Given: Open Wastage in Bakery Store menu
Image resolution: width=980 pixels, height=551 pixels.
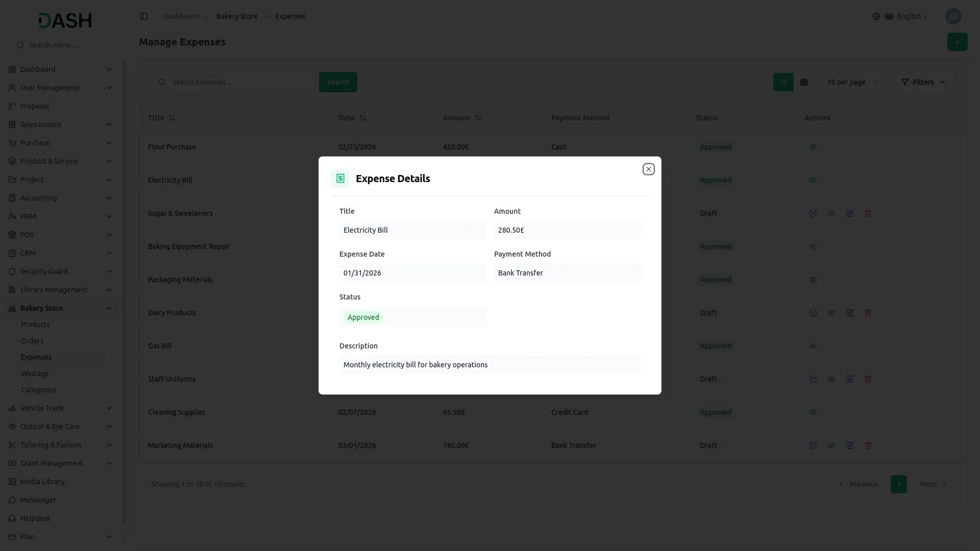Looking at the screenshot, I should pos(35,373).
